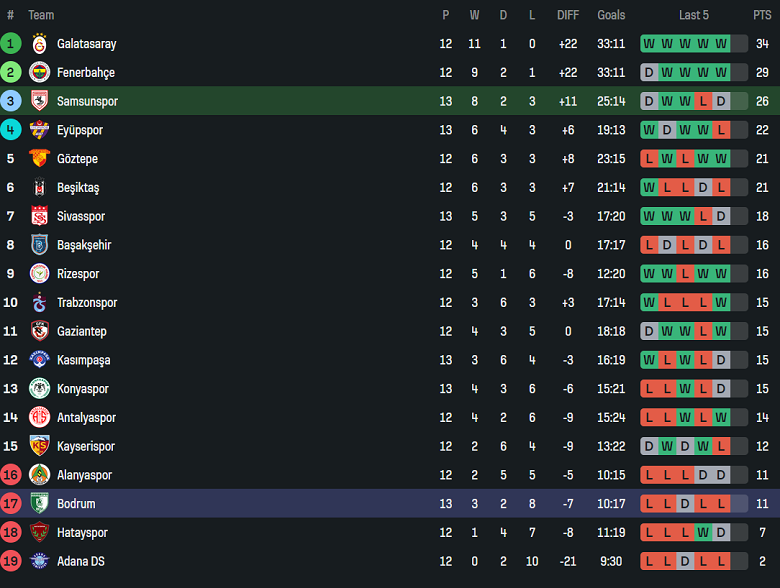Open the Eyüpspor team link

click(80, 130)
